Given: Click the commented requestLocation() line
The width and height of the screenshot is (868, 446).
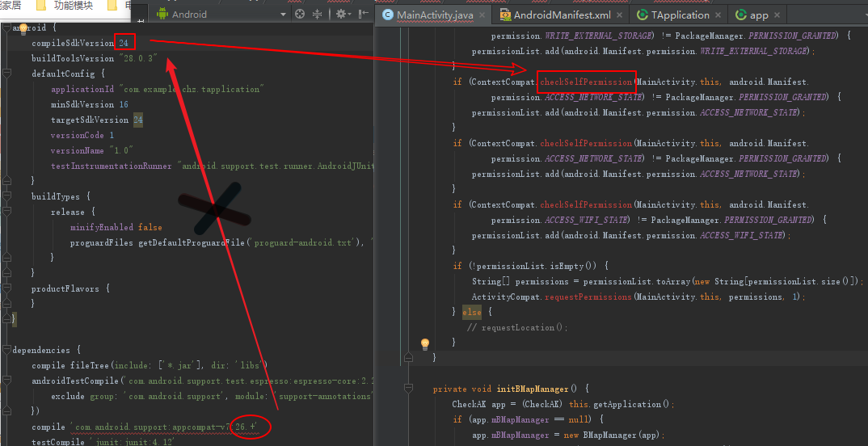Looking at the screenshot, I should point(517,327).
